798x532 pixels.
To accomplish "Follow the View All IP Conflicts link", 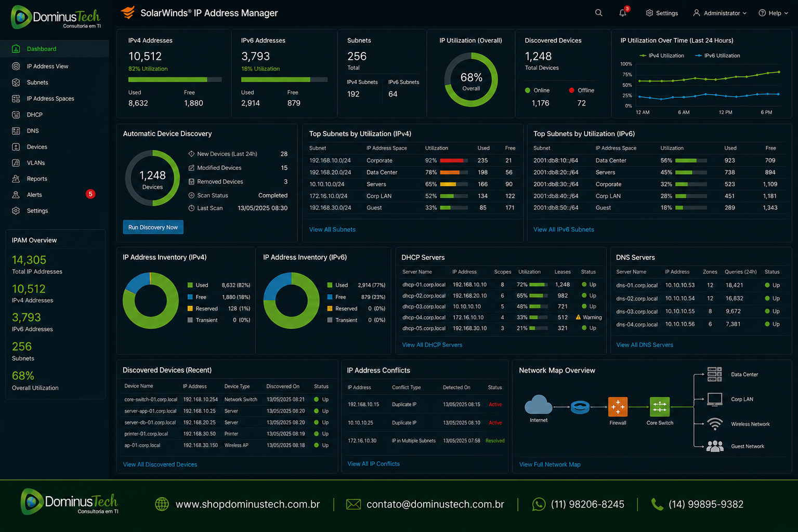I will click(x=373, y=463).
